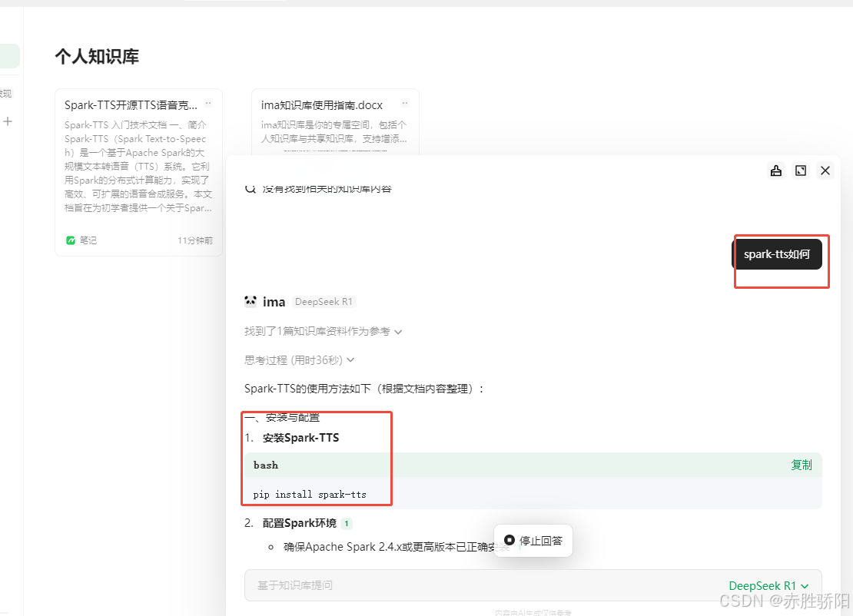Close the ima chat panel
The width and height of the screenshot is (853, 616).
pos(825,171)
